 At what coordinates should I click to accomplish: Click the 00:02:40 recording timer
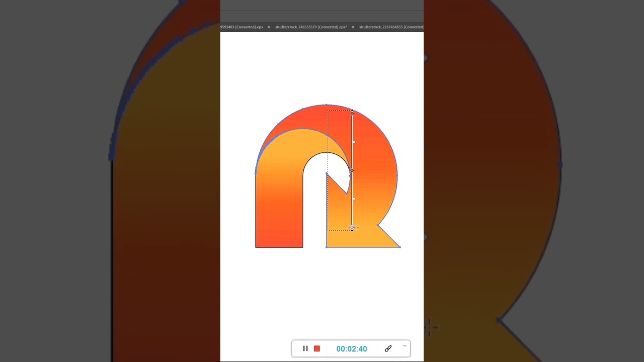[x=352, y=348]
